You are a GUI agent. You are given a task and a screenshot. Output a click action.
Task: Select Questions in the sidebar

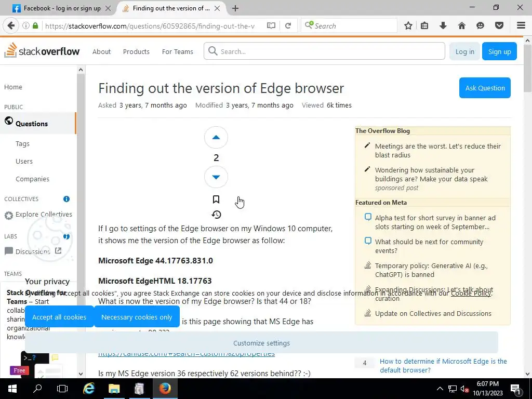point(37,124)
